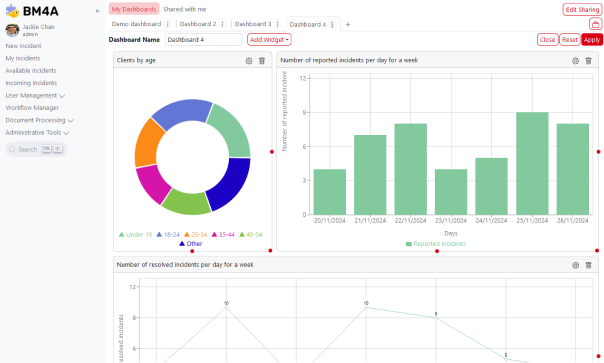
Task: Expand Document Processing menu
Action: (39, 120)
